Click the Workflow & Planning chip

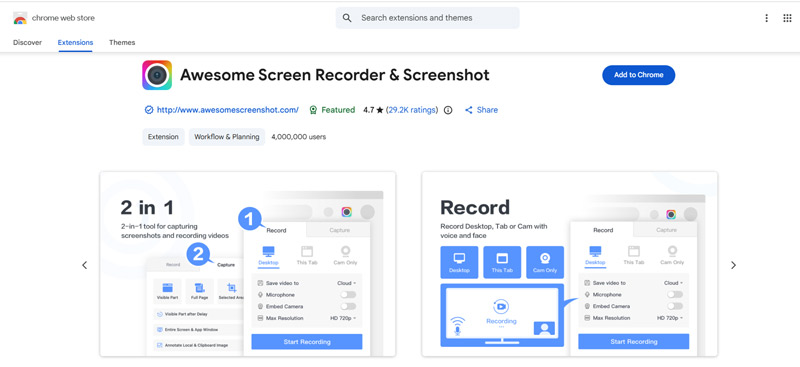click(227, 137)
